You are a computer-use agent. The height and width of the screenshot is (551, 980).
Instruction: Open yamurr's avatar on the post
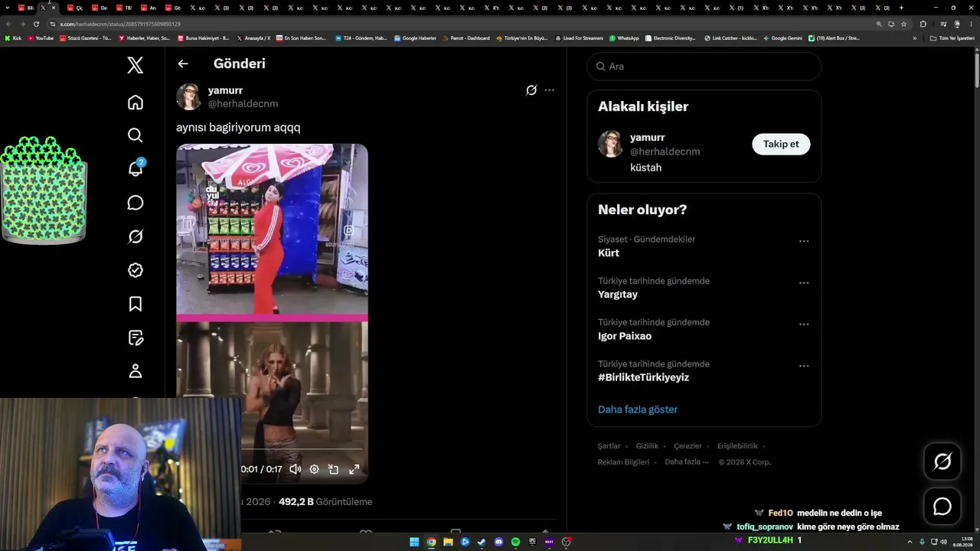click(189, 96)
